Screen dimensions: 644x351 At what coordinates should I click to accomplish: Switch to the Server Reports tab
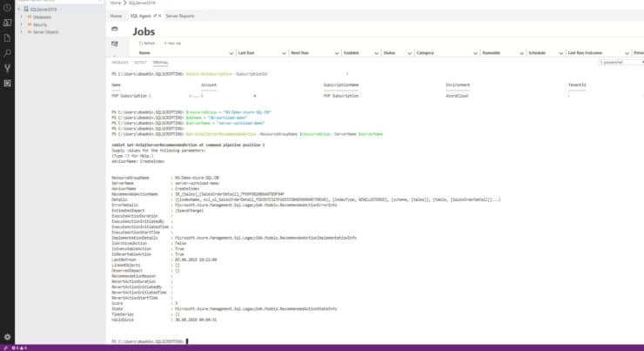point(178,16)
